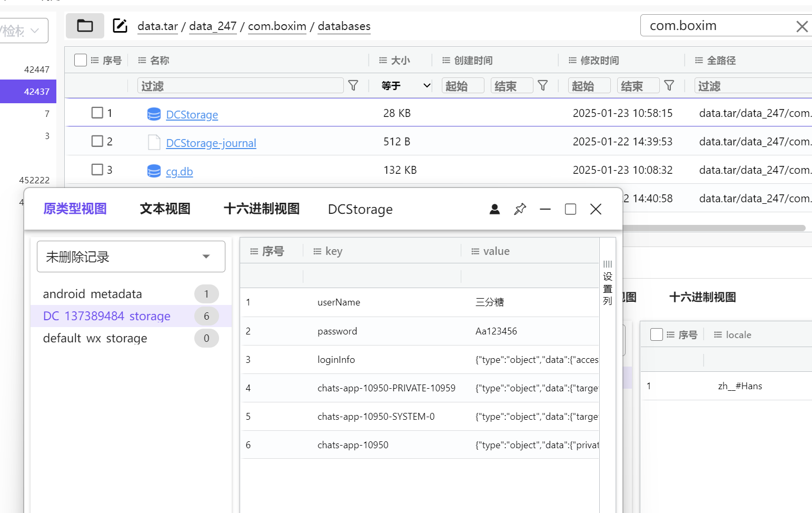Switch to the 文本视图 tab

[165, 209]
